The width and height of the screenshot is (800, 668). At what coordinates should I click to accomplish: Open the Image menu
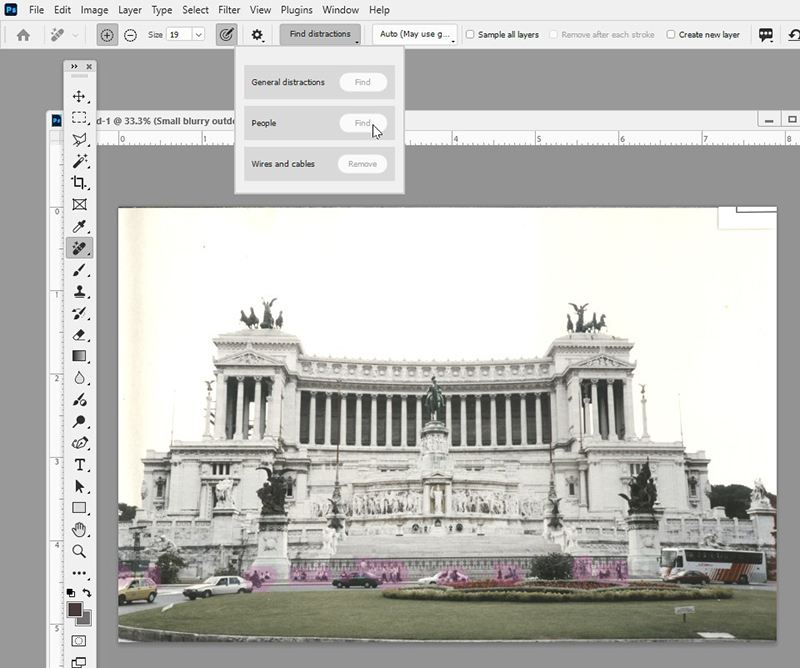click(94, 10)
